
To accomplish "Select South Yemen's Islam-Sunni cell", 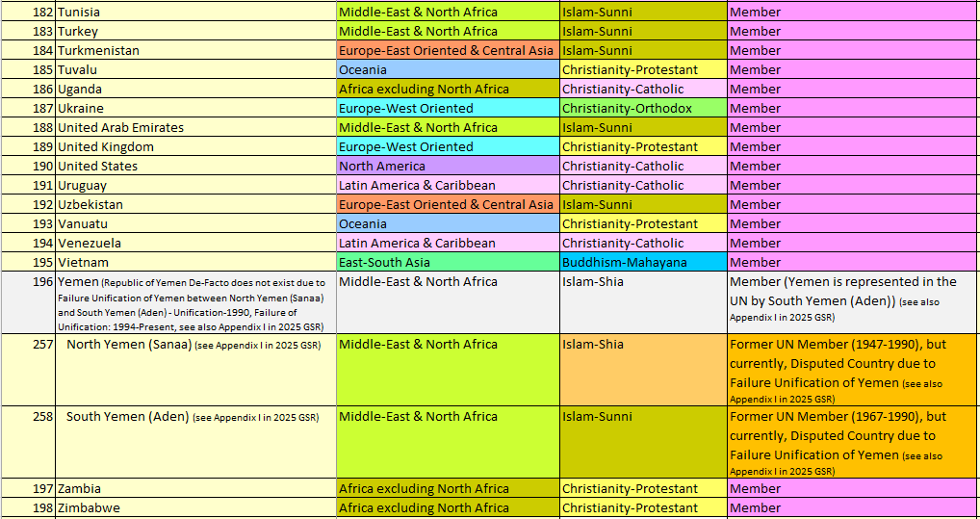I will click(x=644, y=442).
